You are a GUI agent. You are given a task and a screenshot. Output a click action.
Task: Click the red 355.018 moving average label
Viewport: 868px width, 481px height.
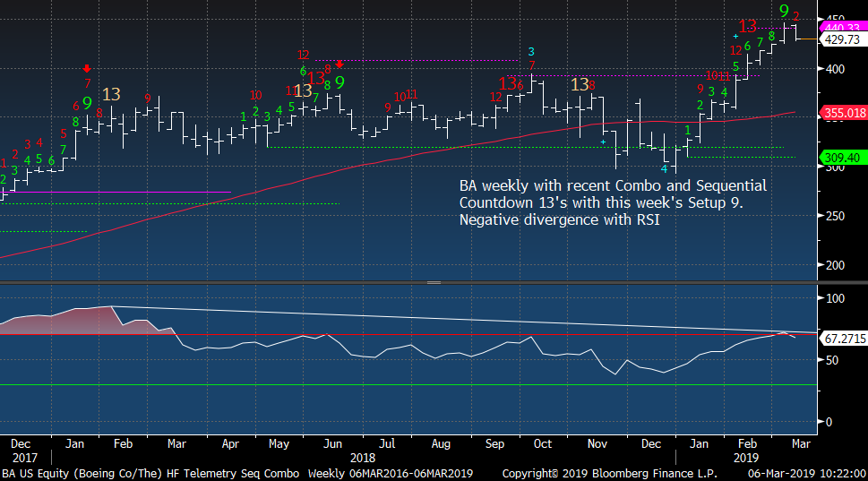[844, 113]
